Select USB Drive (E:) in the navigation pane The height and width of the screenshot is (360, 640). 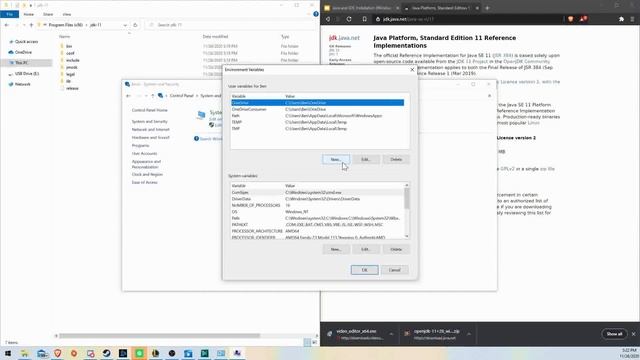27,73
